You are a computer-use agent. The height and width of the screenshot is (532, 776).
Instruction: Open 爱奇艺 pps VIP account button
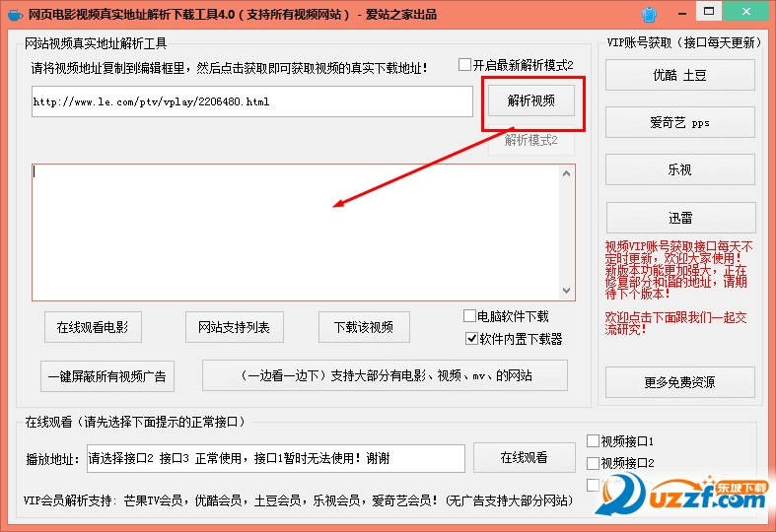coord(680,122)
